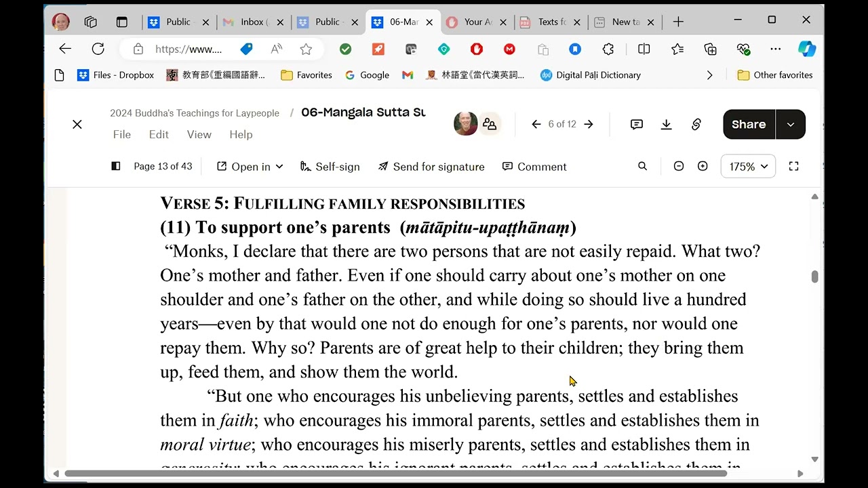Open the View menu
The image size is (868, 488).
199,134
